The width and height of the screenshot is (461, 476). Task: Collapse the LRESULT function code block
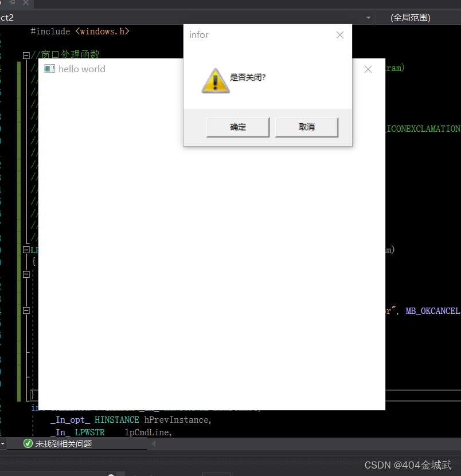coord(26,250)
